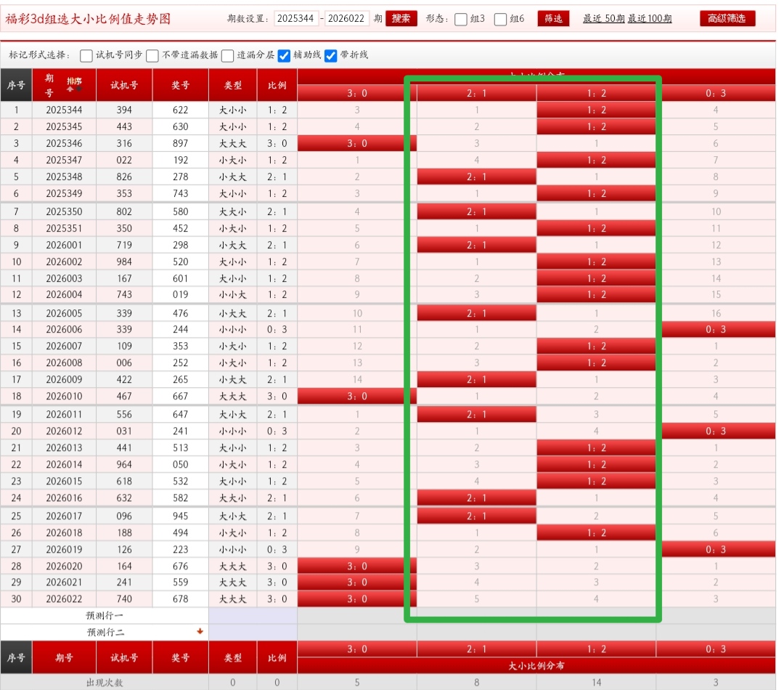The image size is (784, 690).
Task: Tick the 组6 checkbox
Action: point(500,20)
